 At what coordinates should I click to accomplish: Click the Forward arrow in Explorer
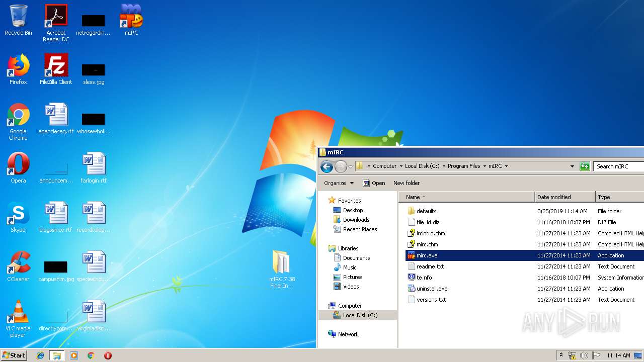pos(341,166)
